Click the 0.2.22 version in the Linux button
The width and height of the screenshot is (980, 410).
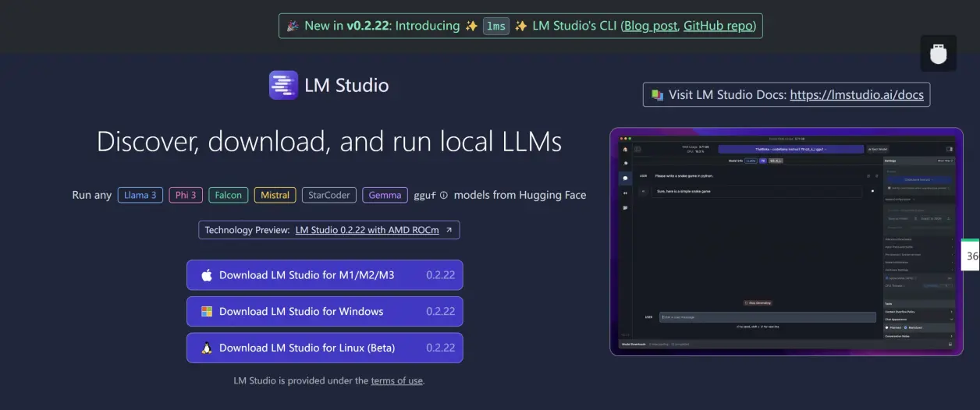[x=441, y=348]
